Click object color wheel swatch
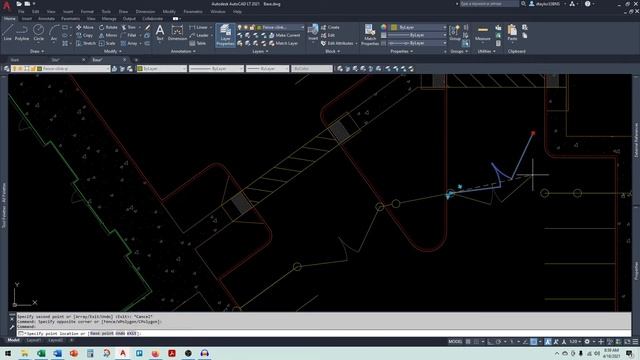 [384, 27]
